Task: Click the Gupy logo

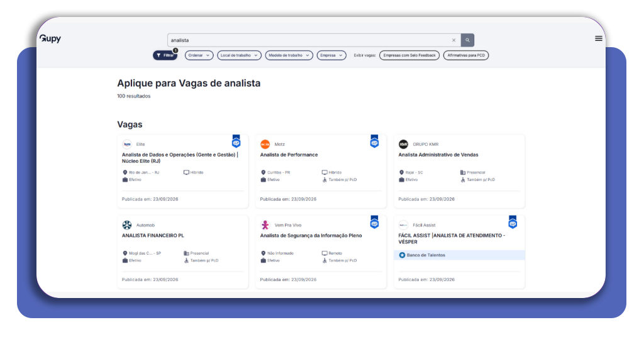Action: (x=50, y=38)
